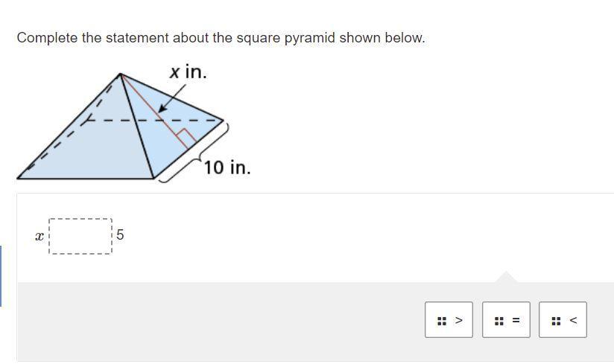Click the gray answer choices tray
Viewport: 614px width, 364px height.
pos(315,322)
